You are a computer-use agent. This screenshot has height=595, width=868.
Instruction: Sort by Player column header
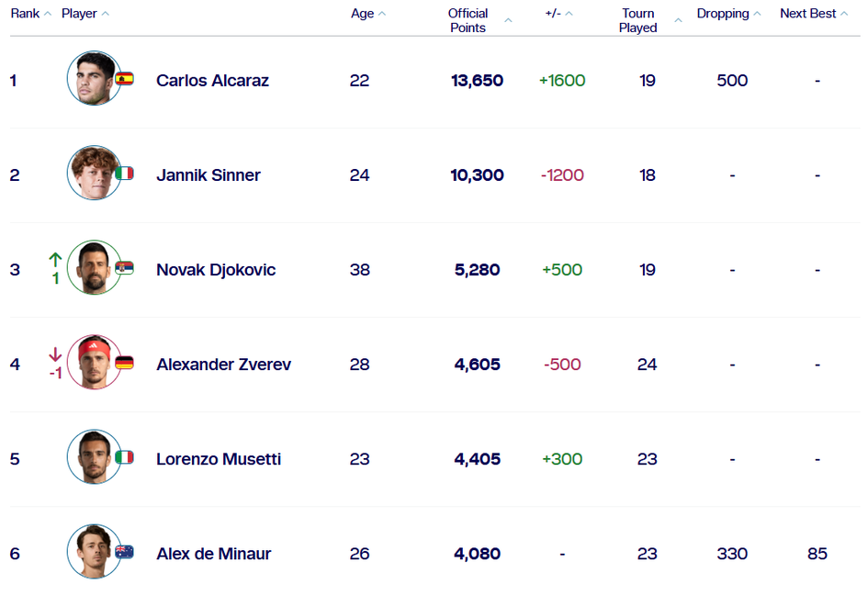pos(85,14)
